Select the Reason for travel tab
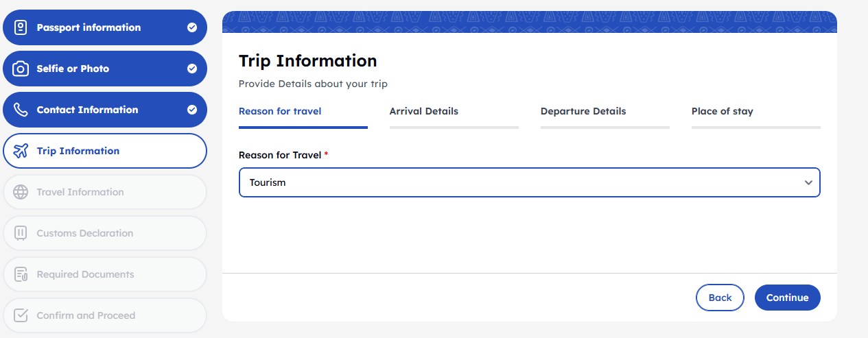The width and height of the screenshot is (868, 338). click(x=280, y=111)
